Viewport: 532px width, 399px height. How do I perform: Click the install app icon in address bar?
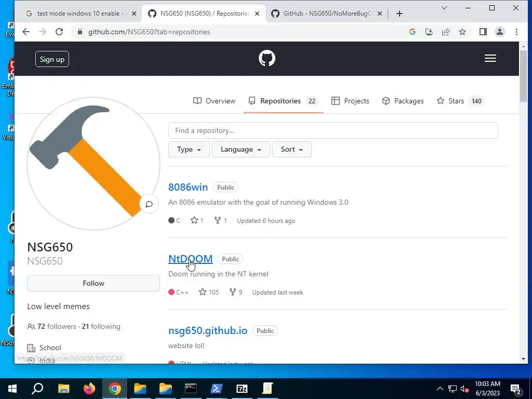coord(429,32)
